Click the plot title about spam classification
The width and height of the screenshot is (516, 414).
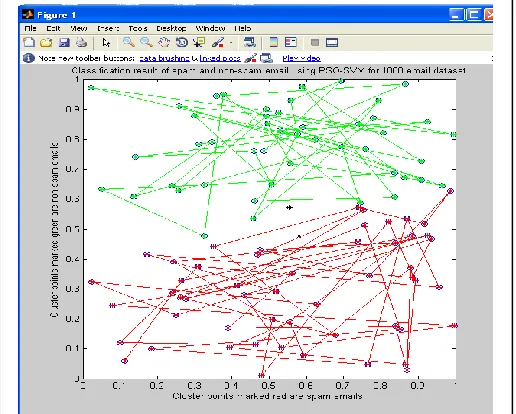(268, 70)
